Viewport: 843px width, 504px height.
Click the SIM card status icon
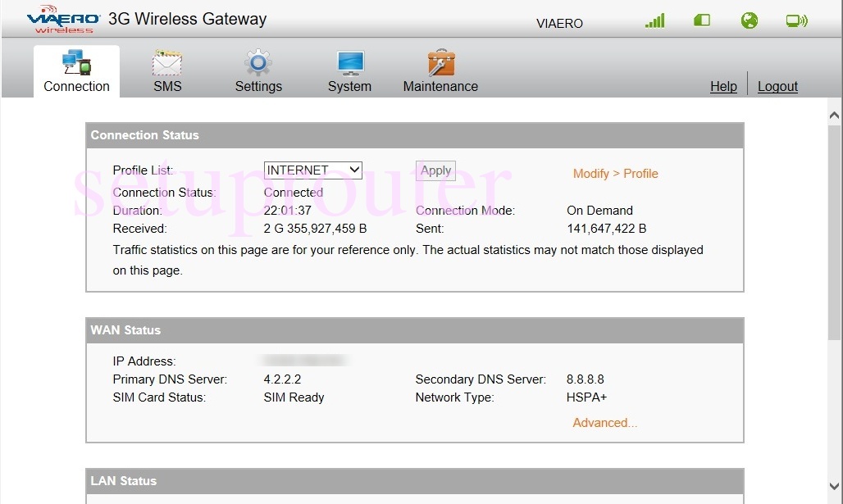click(x=702, y=20)
